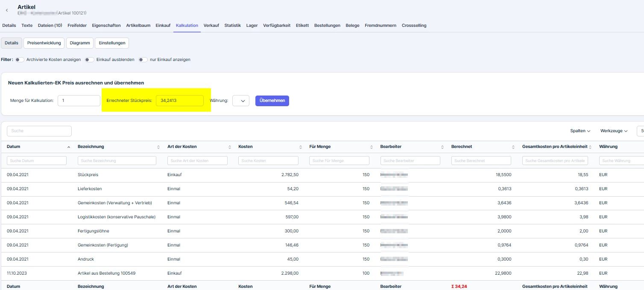Sort by Art der Kosten arrows
The width and height of the screenshot is (644, 290).
[229, 147]
